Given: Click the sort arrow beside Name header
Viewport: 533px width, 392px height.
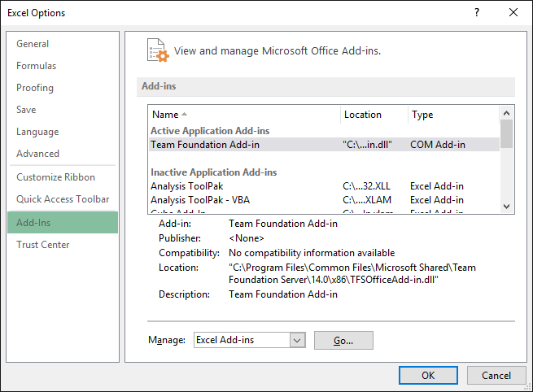Looking at the screenshot, I should tap(184, 115).
